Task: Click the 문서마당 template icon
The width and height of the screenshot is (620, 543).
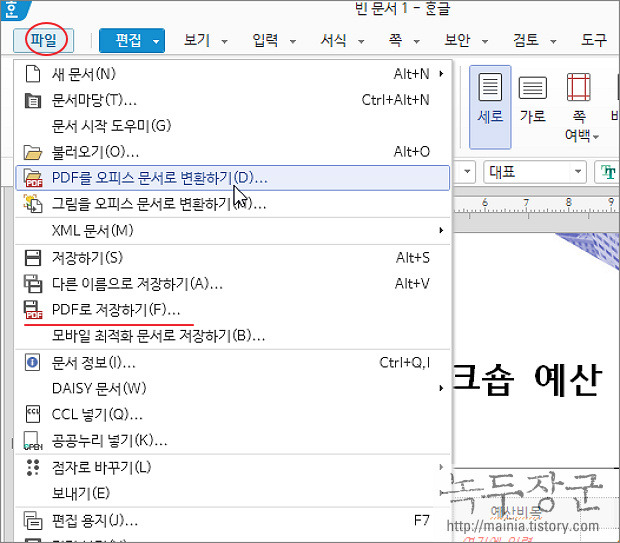Action: 33,100
